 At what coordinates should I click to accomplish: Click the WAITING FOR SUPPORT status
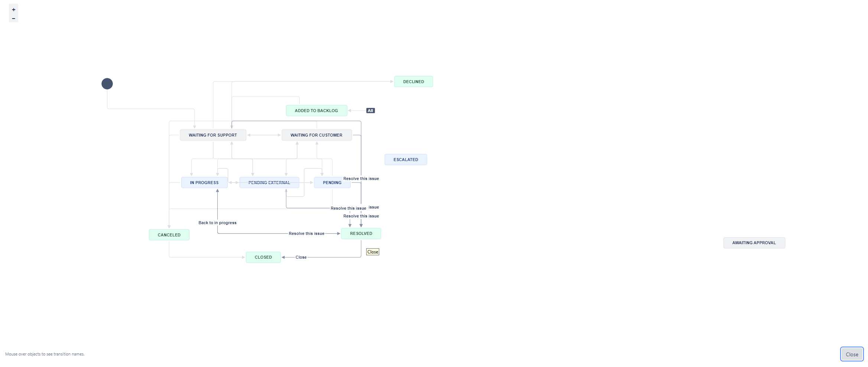coord(213,135)
